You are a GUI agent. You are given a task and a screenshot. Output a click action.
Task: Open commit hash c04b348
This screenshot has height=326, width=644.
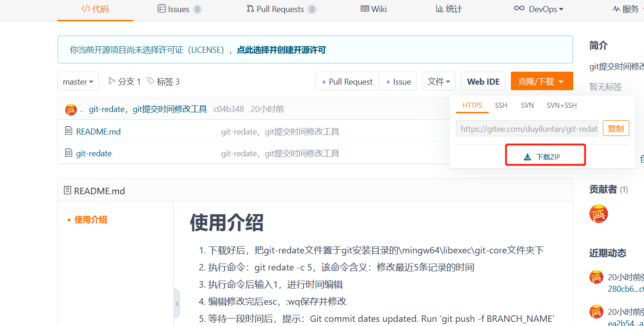point(228,109)
